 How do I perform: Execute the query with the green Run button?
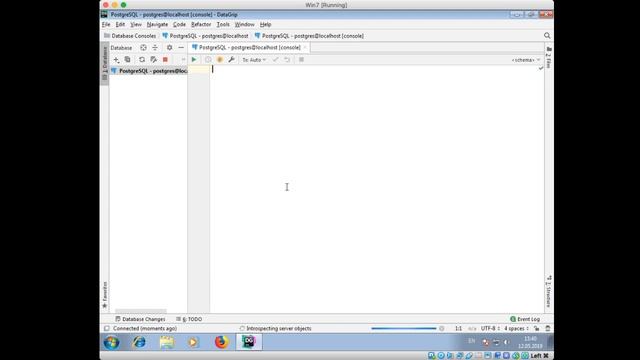194,60
